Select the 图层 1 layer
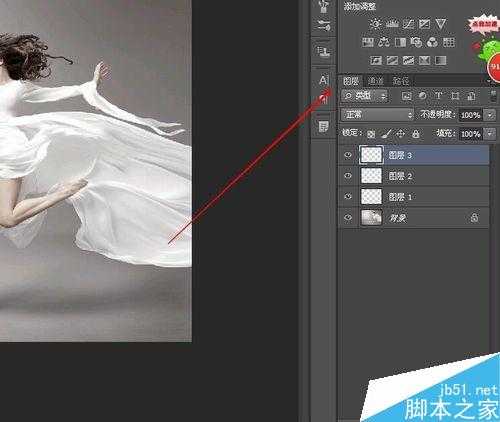This screenshot has width=500, height=422. click(x=414, y=196)
